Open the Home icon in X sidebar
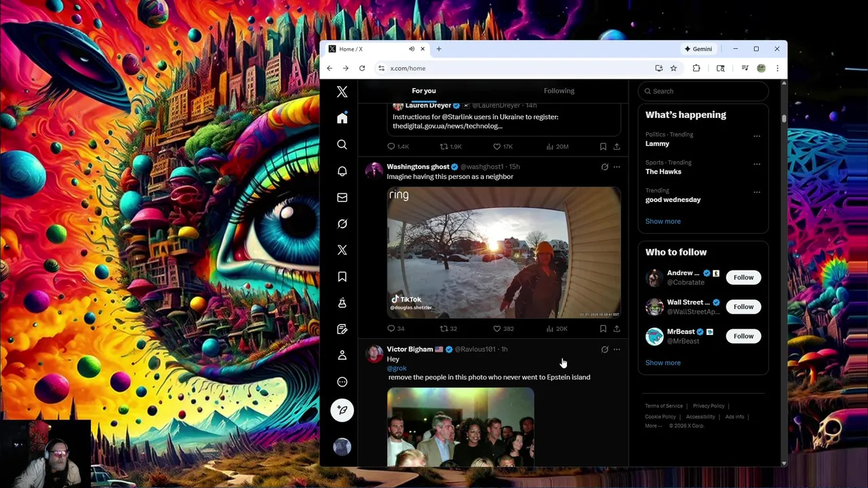The image size is (868, 488). (x=342, y=119)
